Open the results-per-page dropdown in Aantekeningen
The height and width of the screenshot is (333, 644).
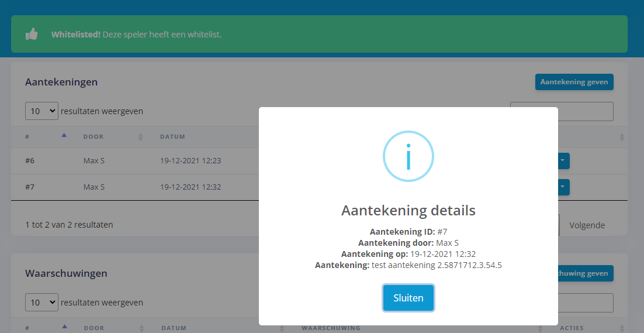(x=41, y=111)
